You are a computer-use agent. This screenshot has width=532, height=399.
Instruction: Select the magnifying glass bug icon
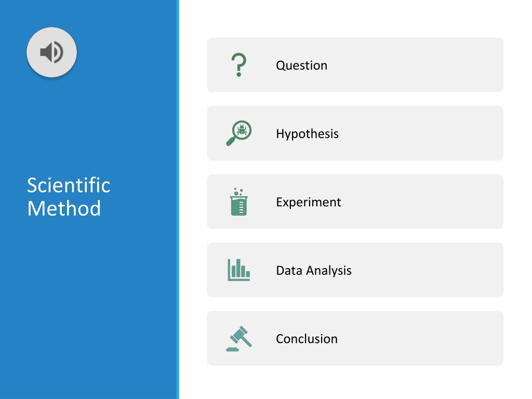[x=239, y=133]
